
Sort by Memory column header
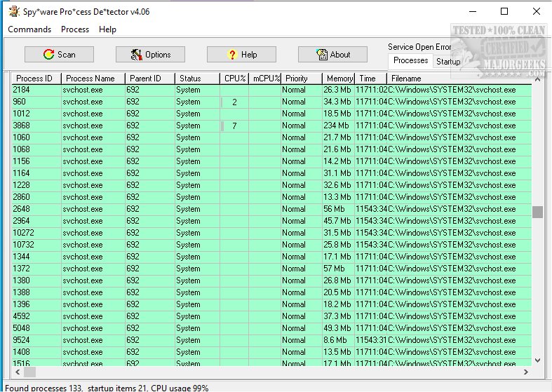coord(339,79)
